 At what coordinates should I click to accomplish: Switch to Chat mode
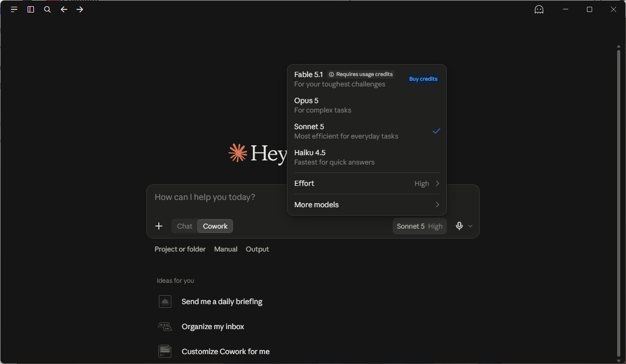(x=184, y=226)
